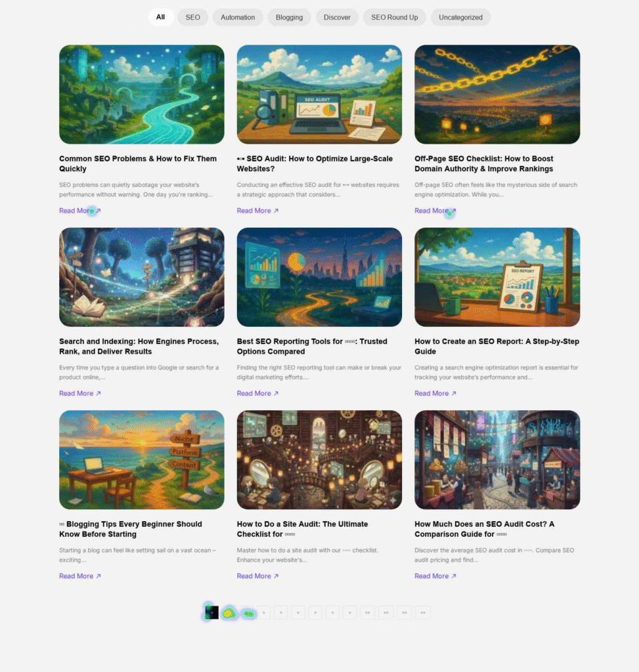
Task: Click arrow icon under How to Create an SEO Report
Action: 454,394
